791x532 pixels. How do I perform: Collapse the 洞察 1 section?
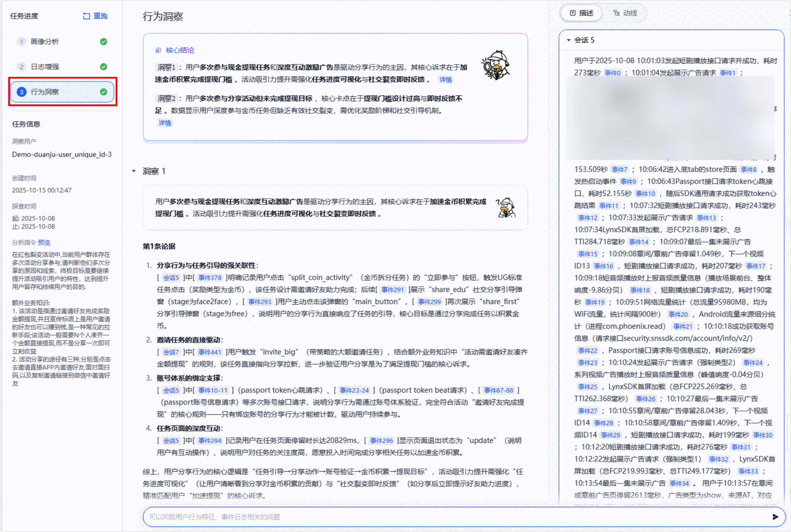(x=134, y=171)
